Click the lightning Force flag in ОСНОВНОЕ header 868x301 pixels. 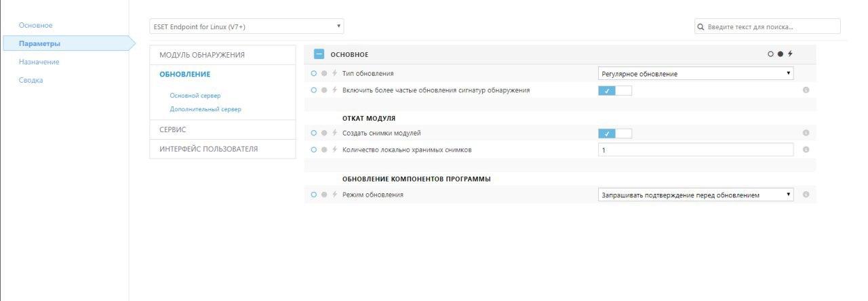point(790,54)
